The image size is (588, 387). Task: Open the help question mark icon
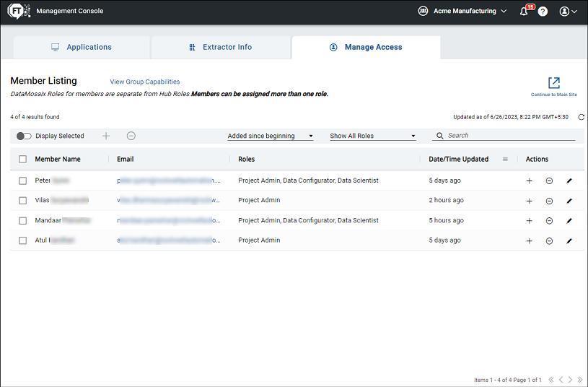[x=543, y=12]
